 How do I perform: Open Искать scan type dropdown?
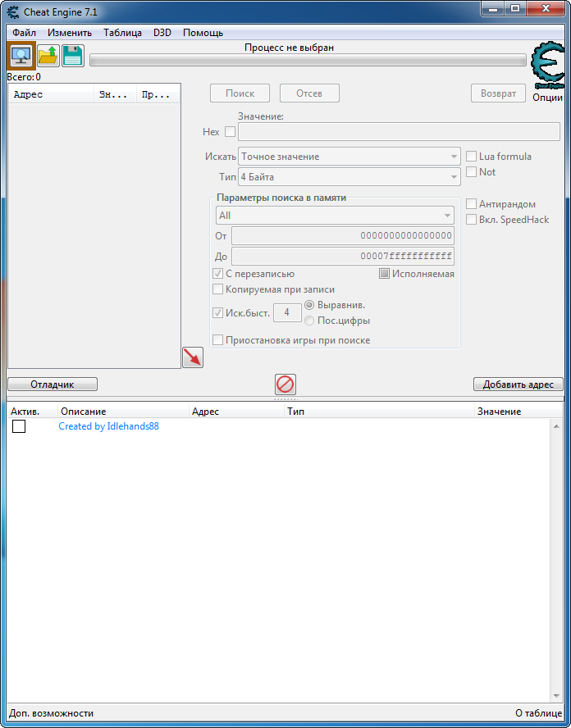(349, 157)
